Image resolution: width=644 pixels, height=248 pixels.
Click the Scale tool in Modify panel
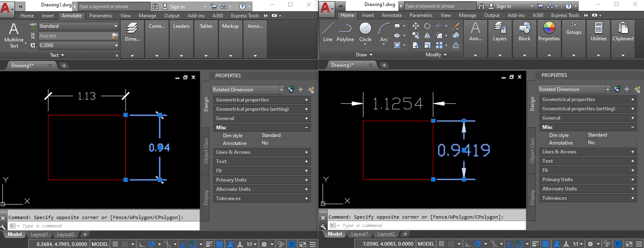pyautogui.click(x=427, y=45)
